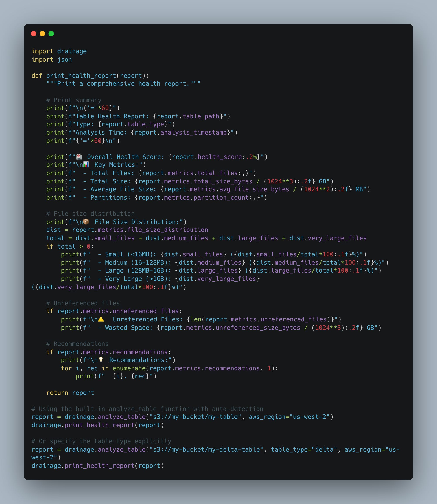Click the s3://my-bucket/my-table string
Screen dimensions: 437x504
pos(195,417)
